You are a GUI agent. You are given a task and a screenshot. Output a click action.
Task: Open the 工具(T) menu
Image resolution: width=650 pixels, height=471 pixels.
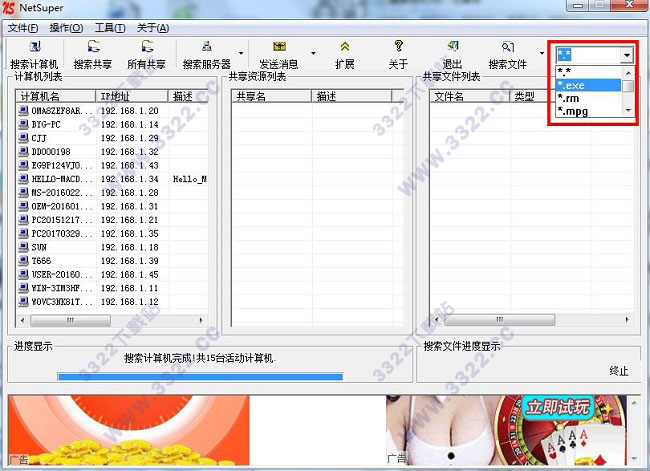[x=110, y=28]
